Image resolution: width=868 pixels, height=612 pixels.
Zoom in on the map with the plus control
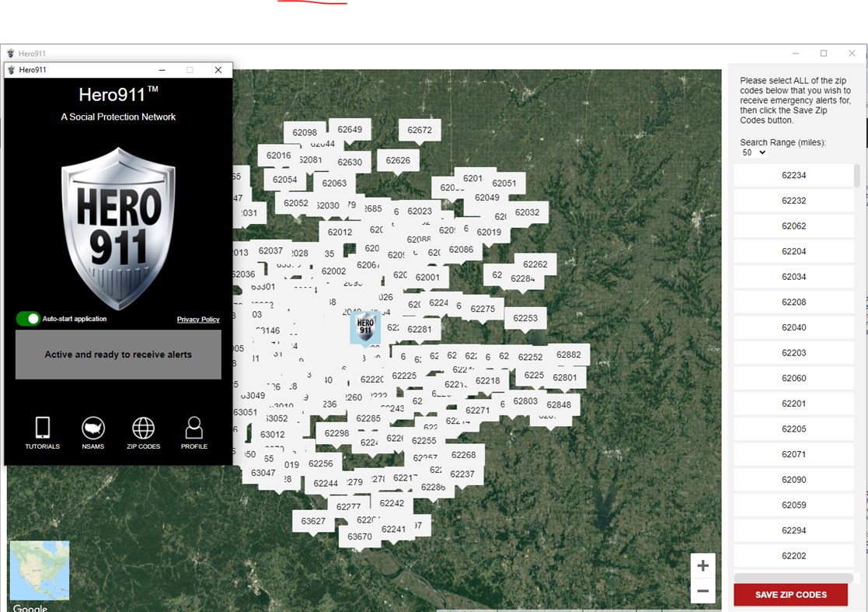[702, 565]
